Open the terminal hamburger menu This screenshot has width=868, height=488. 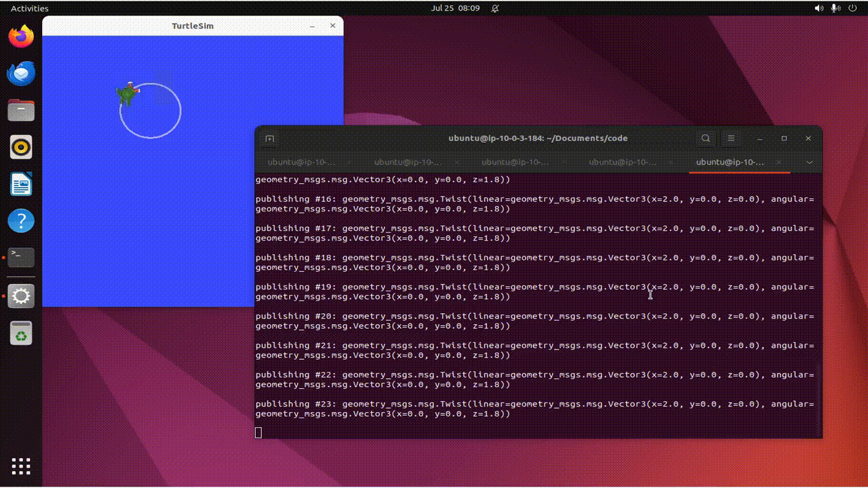[731, 138]
